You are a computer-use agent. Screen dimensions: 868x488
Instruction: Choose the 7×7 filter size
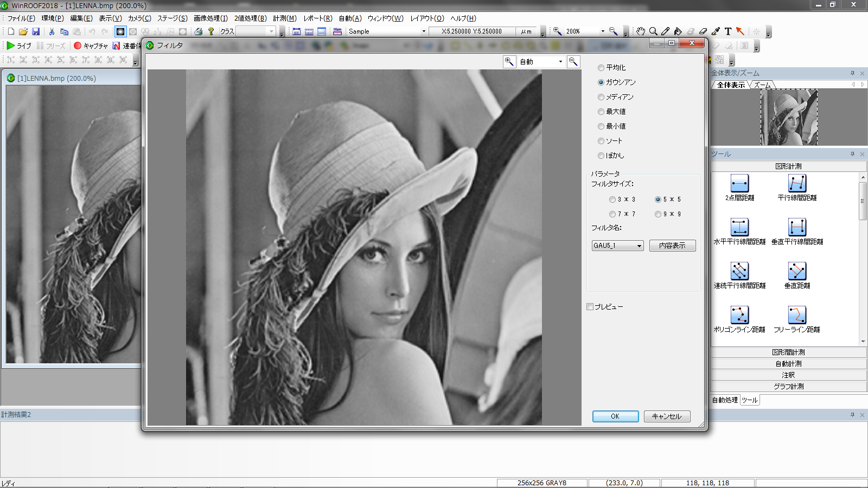click(x=612, y=214)
